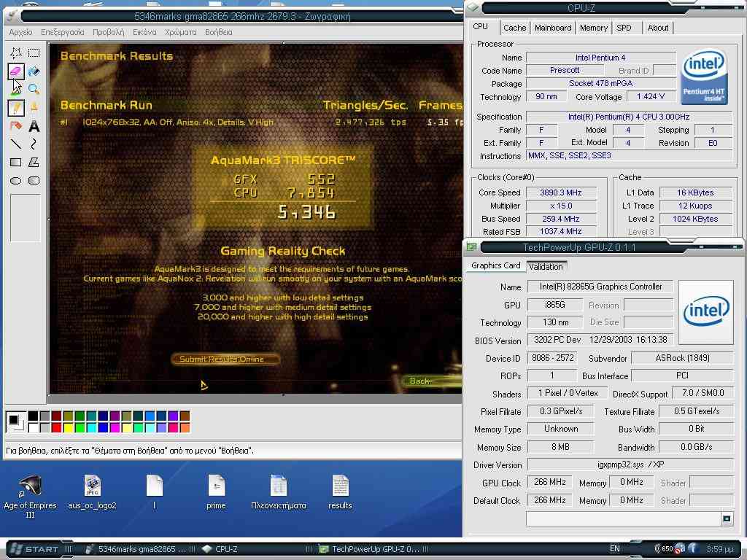Select the aus_oc_logo2 JPEG file icon
747x560 pixels.
(92, 492)
